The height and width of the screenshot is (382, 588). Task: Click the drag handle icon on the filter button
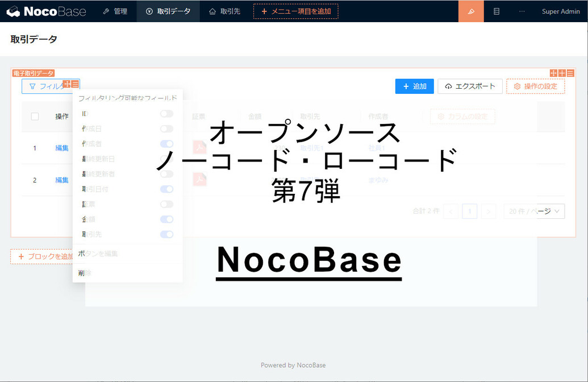pos(67,84)
